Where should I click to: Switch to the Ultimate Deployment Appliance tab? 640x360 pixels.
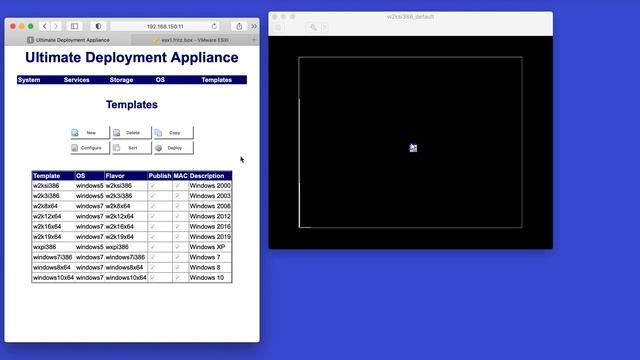point(68,40)
